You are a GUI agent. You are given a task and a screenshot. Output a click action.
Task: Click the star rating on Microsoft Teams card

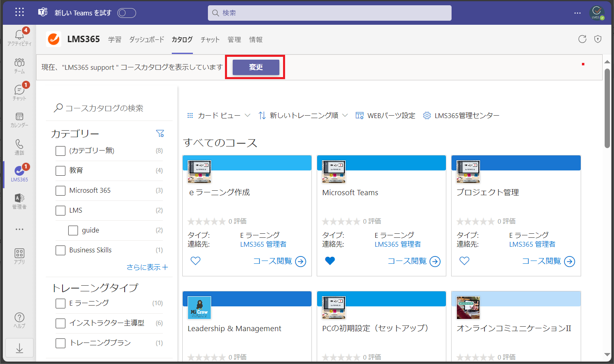click(341, 221)
